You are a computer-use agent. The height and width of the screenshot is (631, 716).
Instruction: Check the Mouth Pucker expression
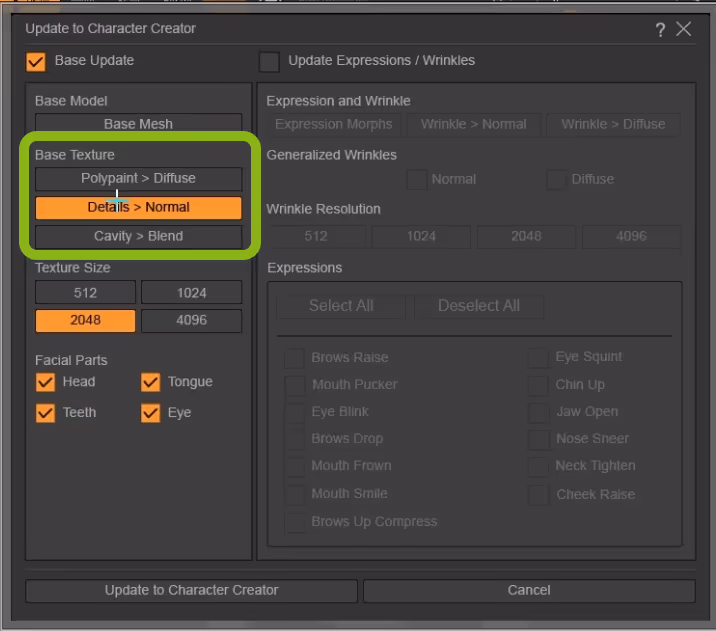295,385
